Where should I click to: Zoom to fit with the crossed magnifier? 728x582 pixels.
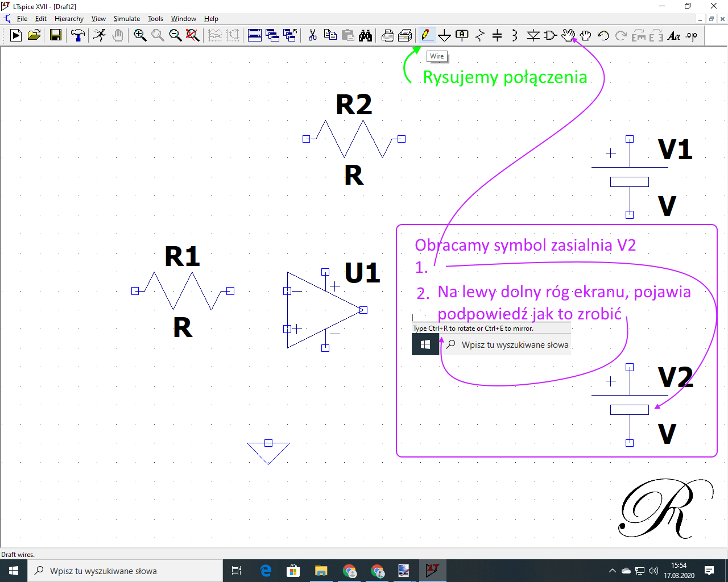click(x=193, y=35)
